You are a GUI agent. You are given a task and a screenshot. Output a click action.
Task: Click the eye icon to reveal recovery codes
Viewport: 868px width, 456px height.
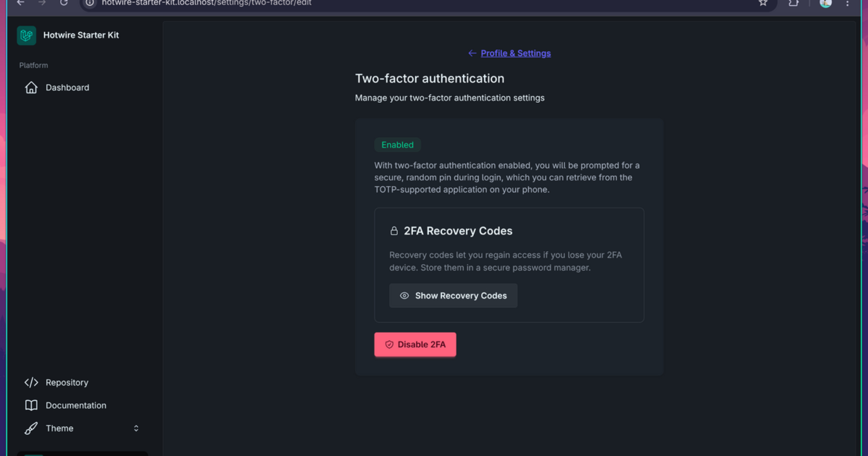(404, 296)
